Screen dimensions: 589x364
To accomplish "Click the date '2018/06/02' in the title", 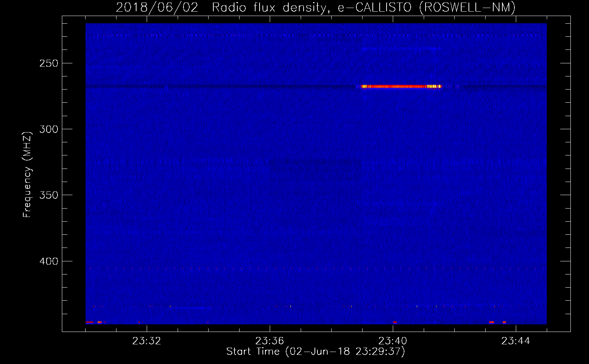I will pos(157,7).
